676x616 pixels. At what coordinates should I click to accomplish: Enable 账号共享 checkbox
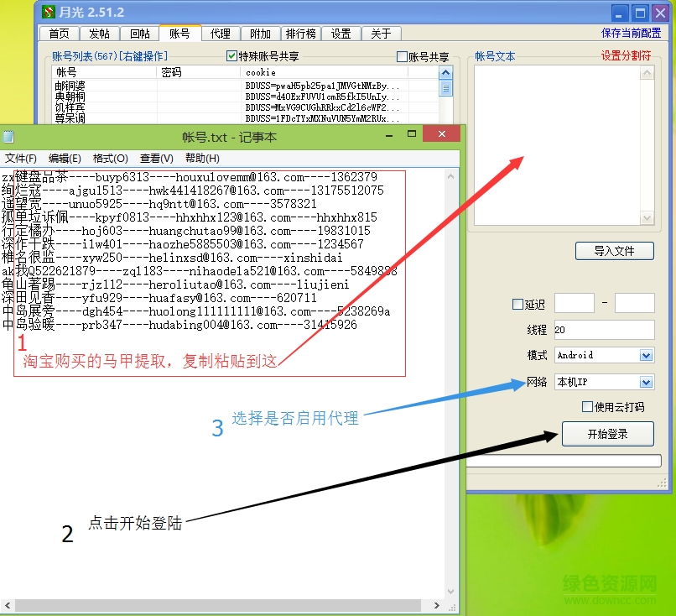pyautogui.click(x=402, y=56)
